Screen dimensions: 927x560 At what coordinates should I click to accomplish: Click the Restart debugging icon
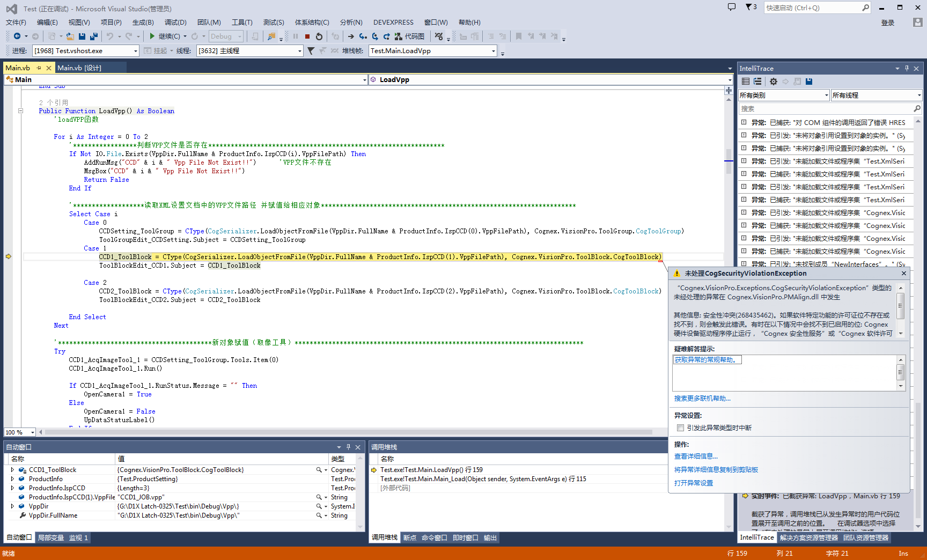(x=319, y=36)
